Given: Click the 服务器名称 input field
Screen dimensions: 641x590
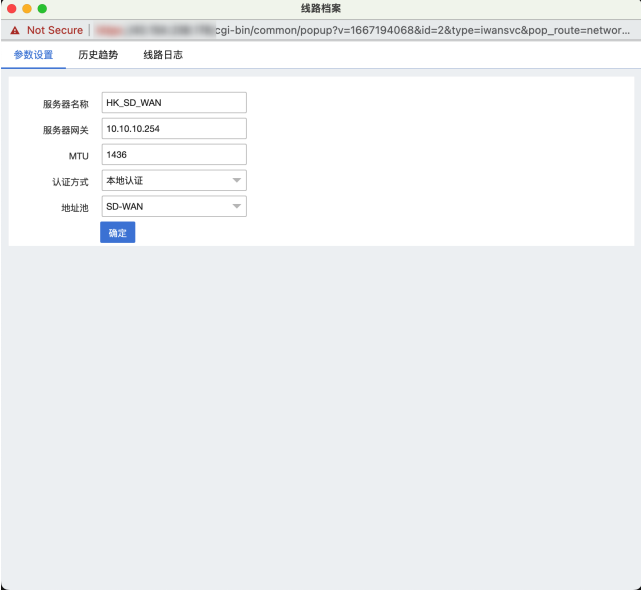Looking at the screenshot, I should (x=174, y=103).
